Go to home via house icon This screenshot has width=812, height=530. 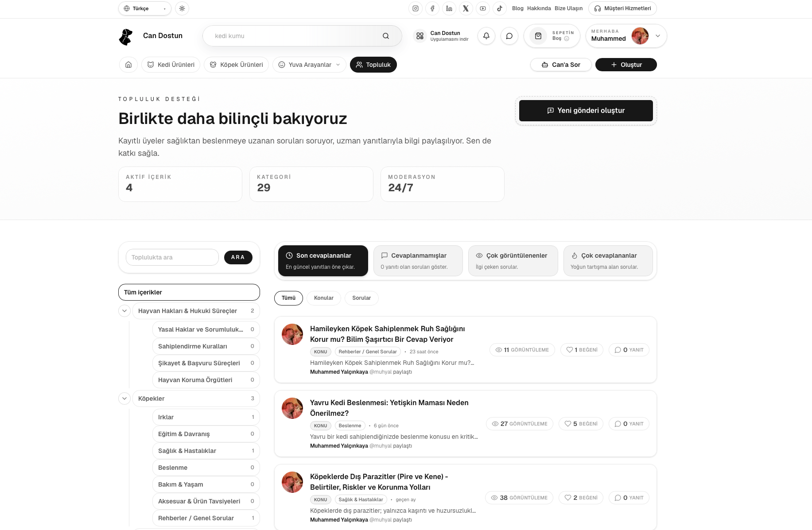click(x=128, y=65)
